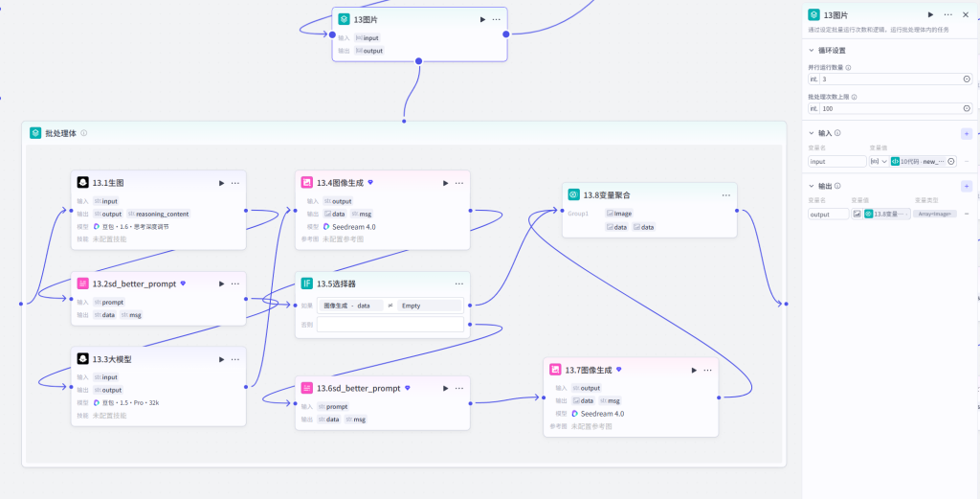Image resolution: width=980 pixels, height=499 pixels.
Task: Collapse the 输出 section in side panel
Action: click(x=812, y=187)
